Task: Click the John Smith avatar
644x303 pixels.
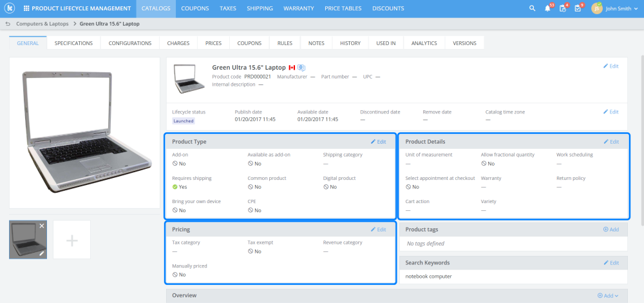Action: point(597,8)
